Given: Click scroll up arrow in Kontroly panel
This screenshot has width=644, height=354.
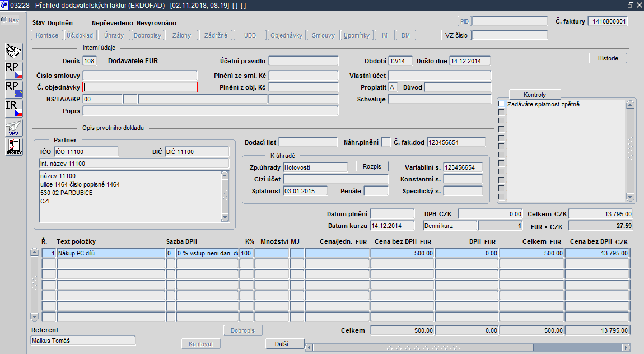Looking at the screenshot, I should (x=631, y=105).
